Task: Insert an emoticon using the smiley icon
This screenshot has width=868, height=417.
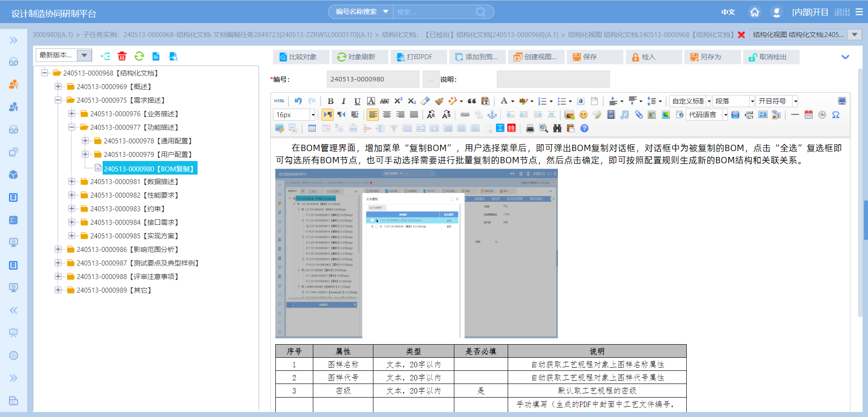Action: tap(583, 115)
